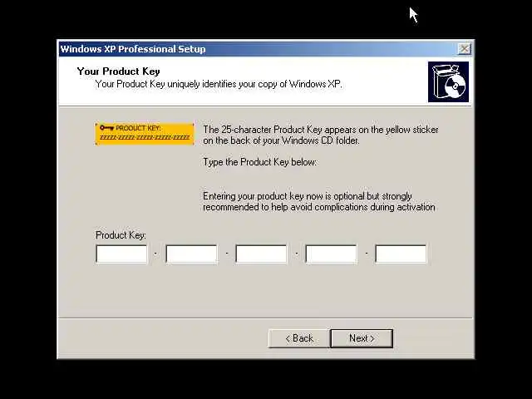Viewport: 532px width, 399px height.
Task: Click the fifth and last Product Key box
Action: coord(401,254)
